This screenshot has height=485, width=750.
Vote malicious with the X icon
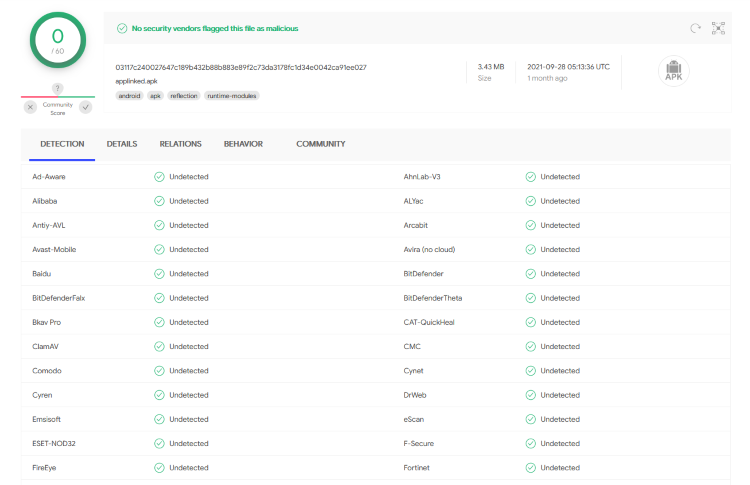coord(30,107)
